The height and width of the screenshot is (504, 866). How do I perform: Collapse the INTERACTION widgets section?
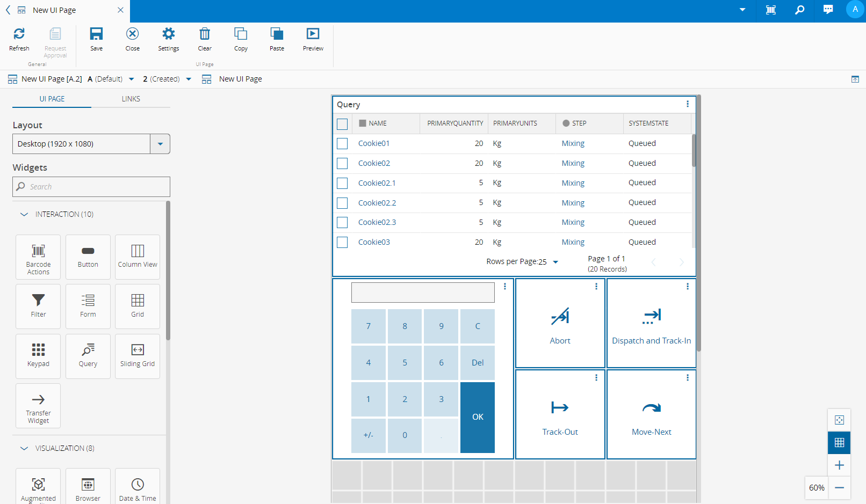pos(24,214)
